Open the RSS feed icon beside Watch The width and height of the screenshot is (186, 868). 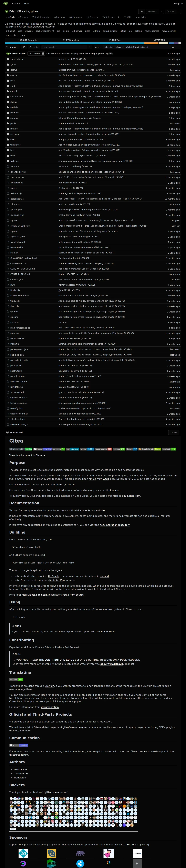click(x=142, y=11)
